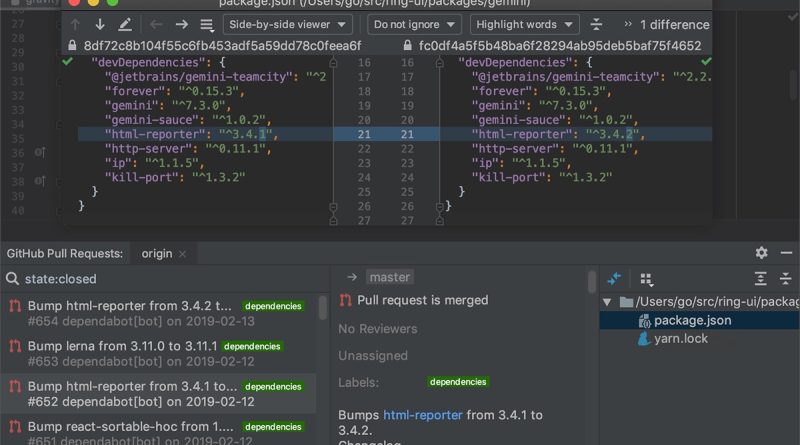
Task: Compare previous file left arrow
Action: (156, 24)
